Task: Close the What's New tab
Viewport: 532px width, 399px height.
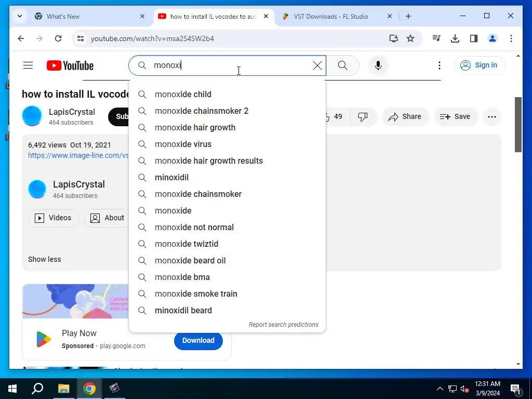Action: pos(142,16)
